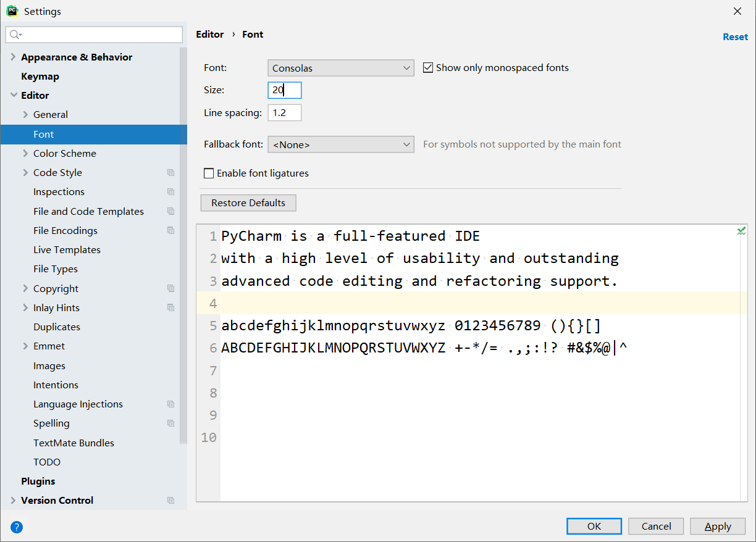Open TextMate Bundles settings
The height and width of the screenshot is (542, 756).
coord(73,443)
